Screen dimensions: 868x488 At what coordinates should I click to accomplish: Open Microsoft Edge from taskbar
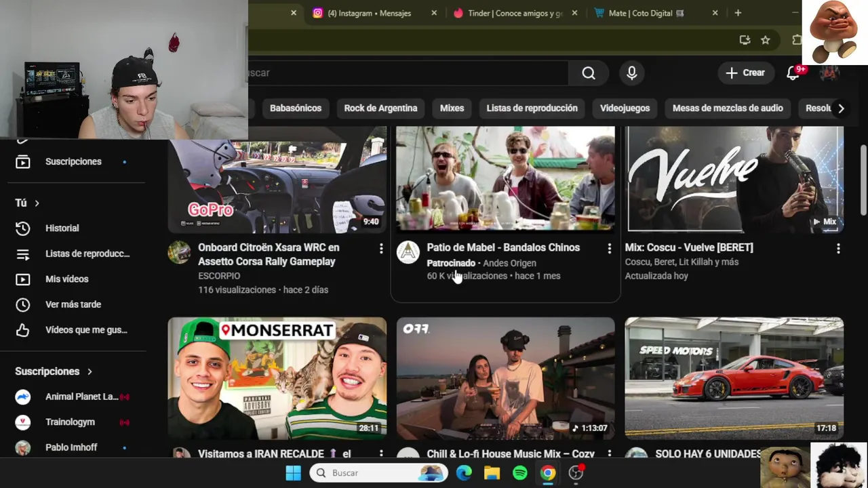click(464, 473)
